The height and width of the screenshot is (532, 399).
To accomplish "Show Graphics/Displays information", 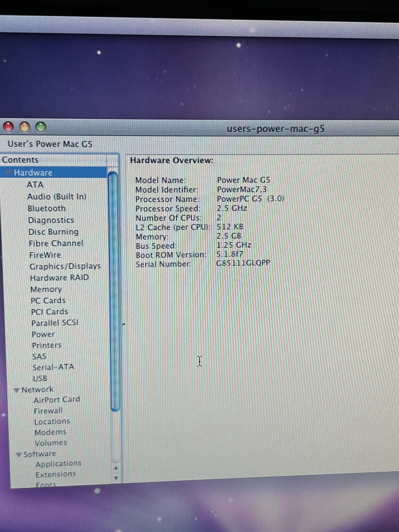I will 65,267.
